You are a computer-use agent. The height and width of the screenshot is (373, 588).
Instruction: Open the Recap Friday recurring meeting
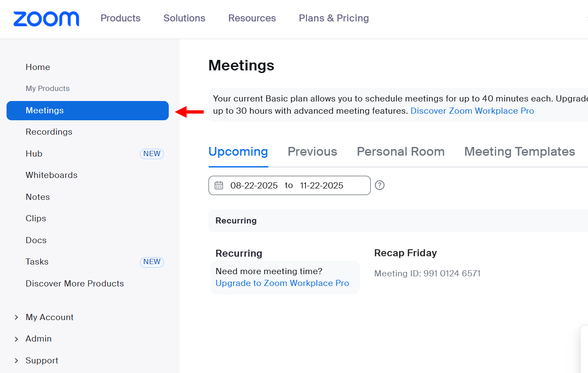[405, 253]
